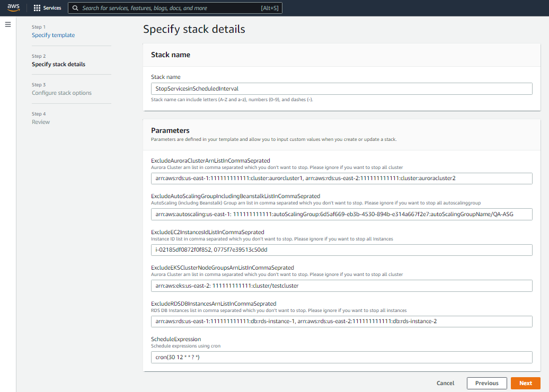Edit the ExcludeAutoScalingGroup ARN value
The height and width of the screenshot is (392, 549).
pos(342,214)
